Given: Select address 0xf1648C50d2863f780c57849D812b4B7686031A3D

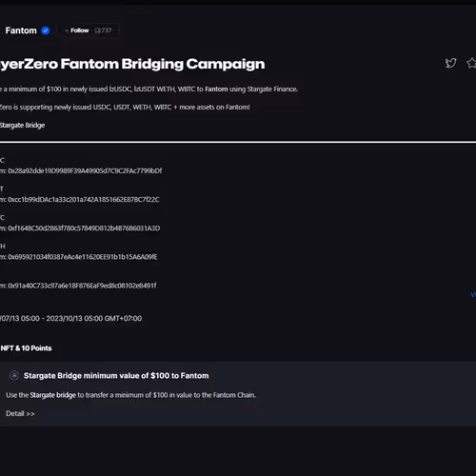Looking at the screenshot, I should 84,228.
